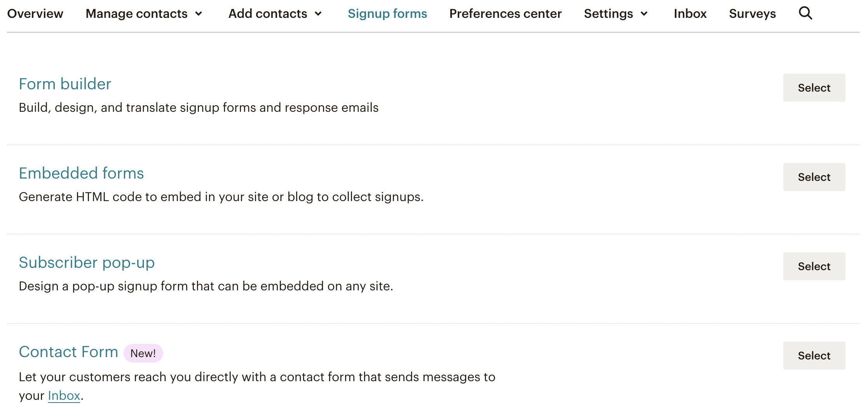The image size is (868, 420).
Task: Click the New! badge beside Contact Form
Action: pyautogui.click(x=143, y=353)
